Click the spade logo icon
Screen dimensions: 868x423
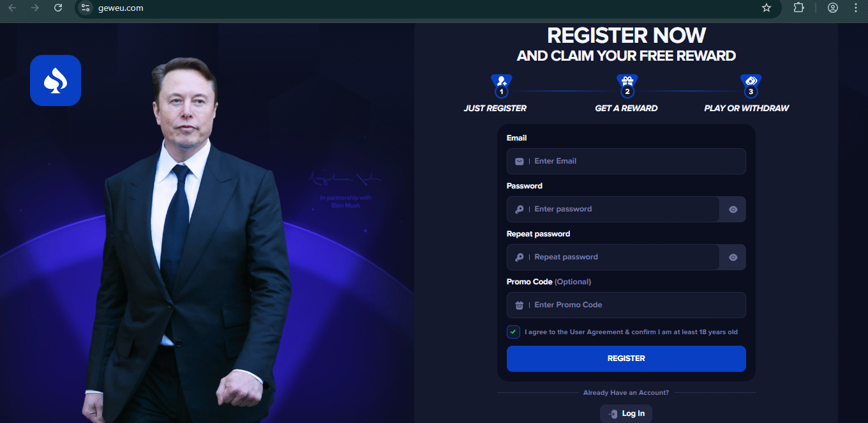click(x=56, y=80)
